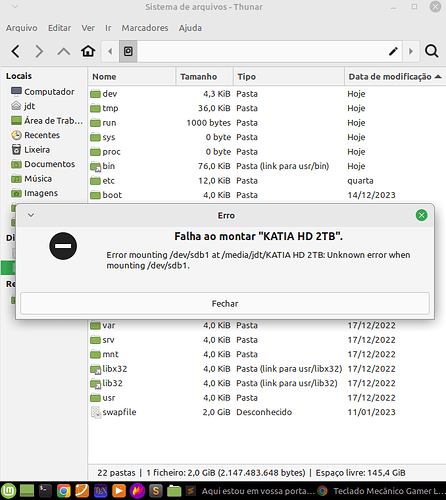Go back with the left arrow button
Viewport: 446px width, 500px height.
coord(15,52)
